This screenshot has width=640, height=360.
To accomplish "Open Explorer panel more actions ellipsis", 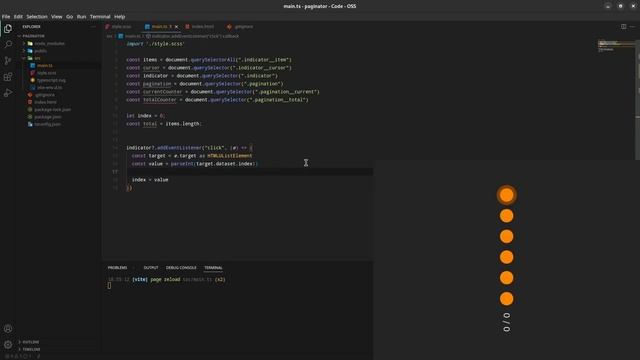I will 93,27.
